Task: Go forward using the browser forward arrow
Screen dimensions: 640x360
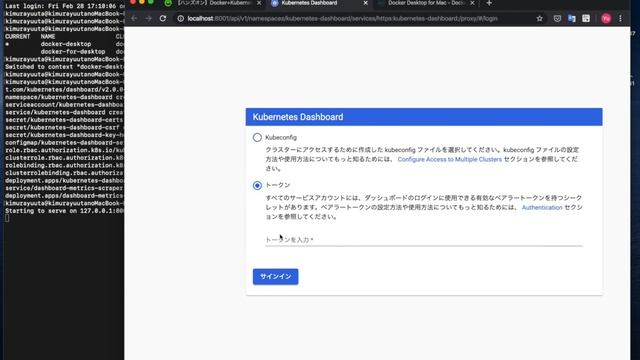Action: pyautogui.click(x=148, y=18)
